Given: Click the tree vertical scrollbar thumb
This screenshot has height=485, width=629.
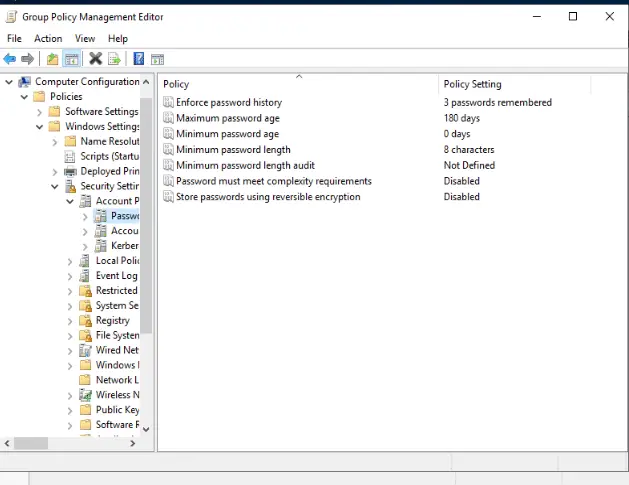Looking at the screenshot, I should [146, 216].
